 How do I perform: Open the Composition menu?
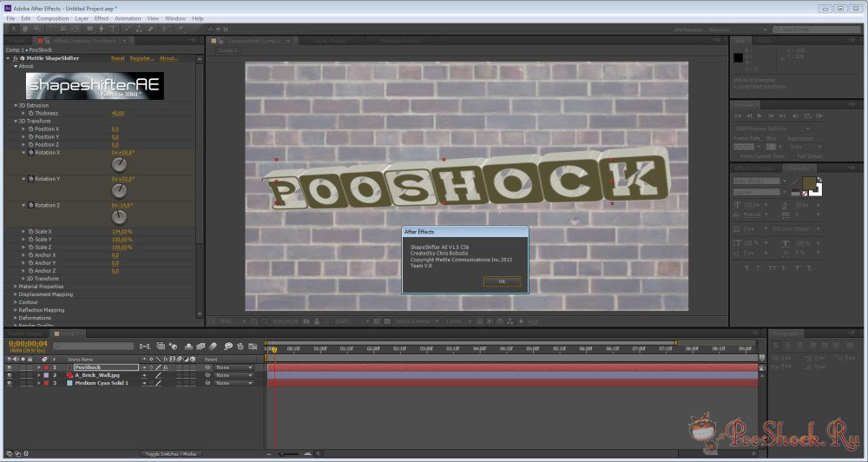(53, 18)
